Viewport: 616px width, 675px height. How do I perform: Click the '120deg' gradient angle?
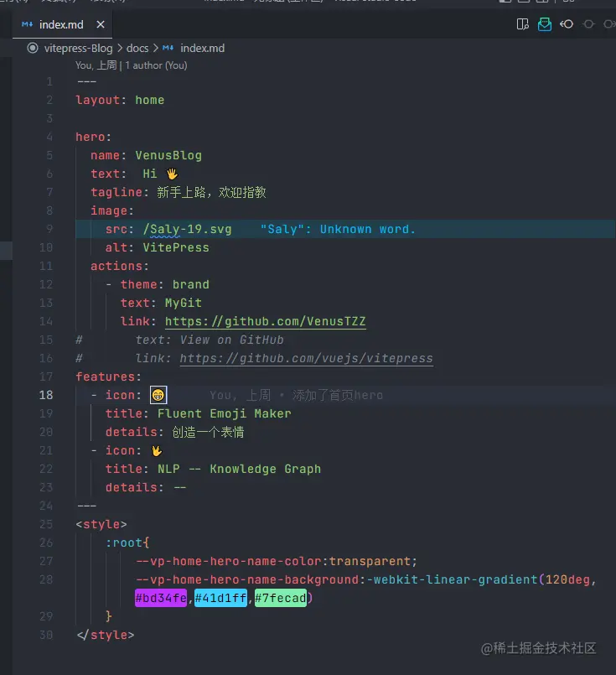point(567,580)
